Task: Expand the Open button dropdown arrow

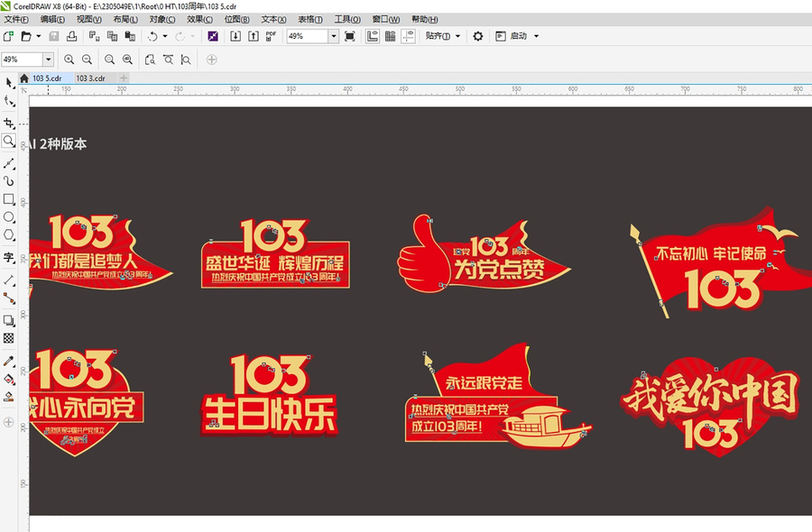Action: pyautogui.click(x=39, y=36)
